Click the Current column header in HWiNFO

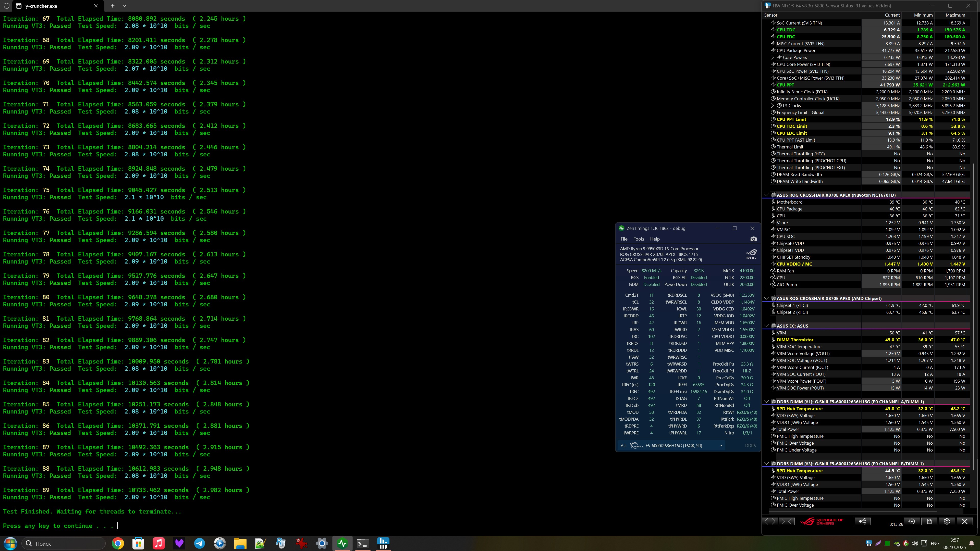pos(881,15)
